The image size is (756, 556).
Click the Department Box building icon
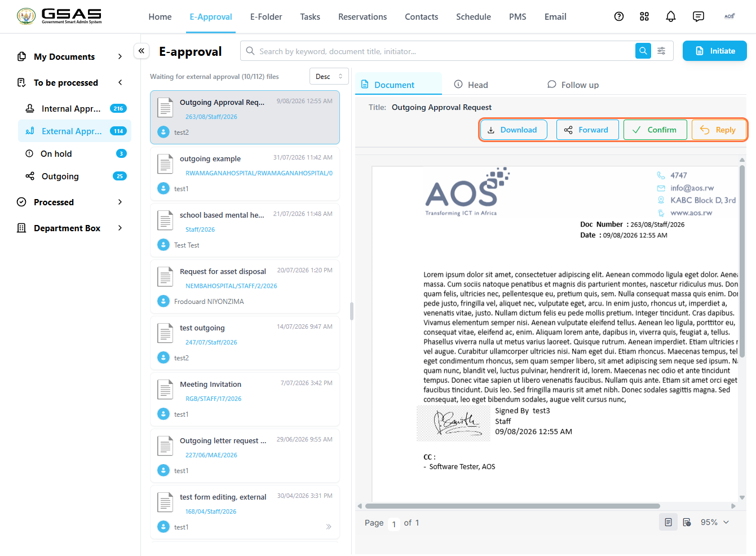point(22,228)
